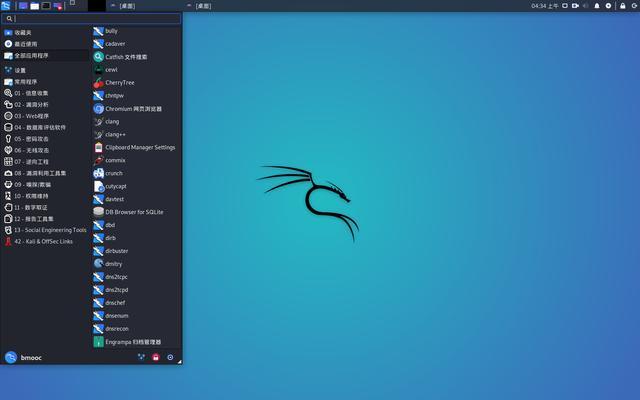Launch DB Browser for SQLite
The width and height of the screenshot is (640, 400).
pos(133,212)
